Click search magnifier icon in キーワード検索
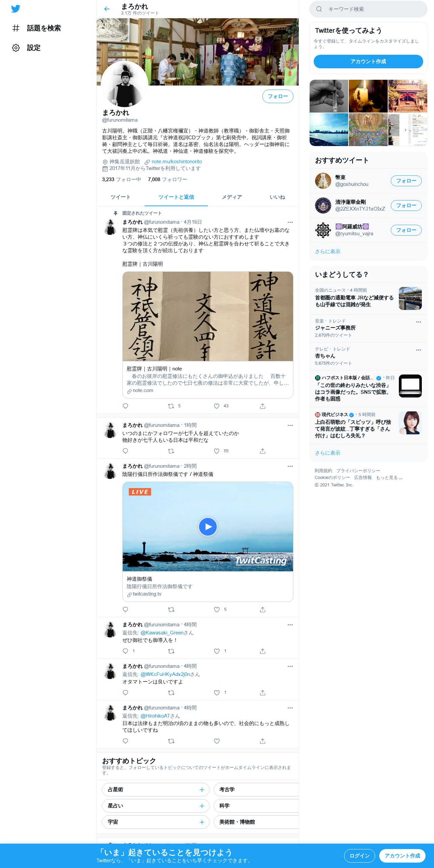Image resolution: width=434 pixels, height=868 pixels. [x=319, y=9]
